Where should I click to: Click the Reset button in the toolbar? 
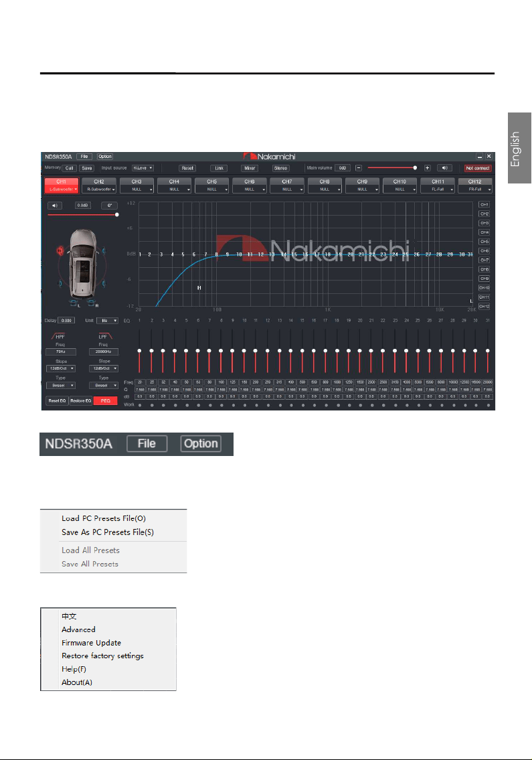187,168
